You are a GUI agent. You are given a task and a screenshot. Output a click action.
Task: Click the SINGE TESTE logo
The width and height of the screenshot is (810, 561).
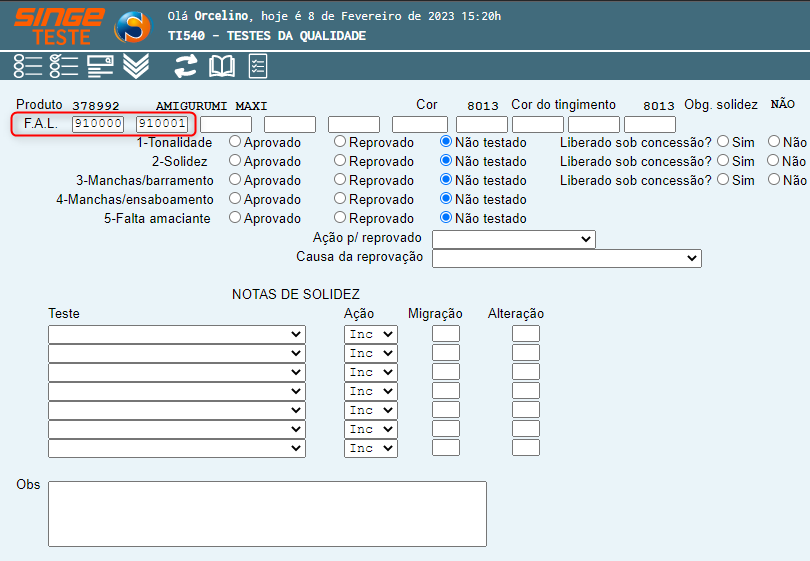coord(58,26)
